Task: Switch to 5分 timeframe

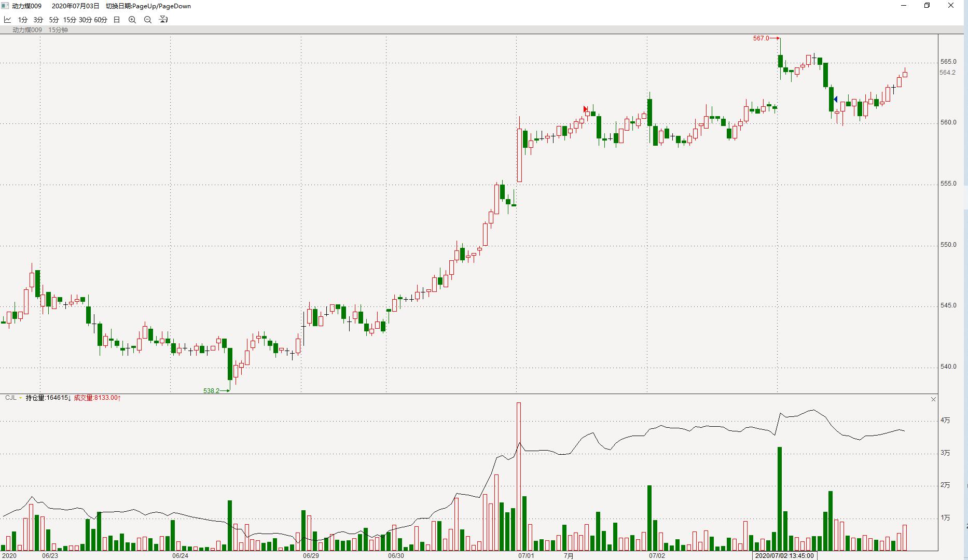Action: tap(54, 20)
